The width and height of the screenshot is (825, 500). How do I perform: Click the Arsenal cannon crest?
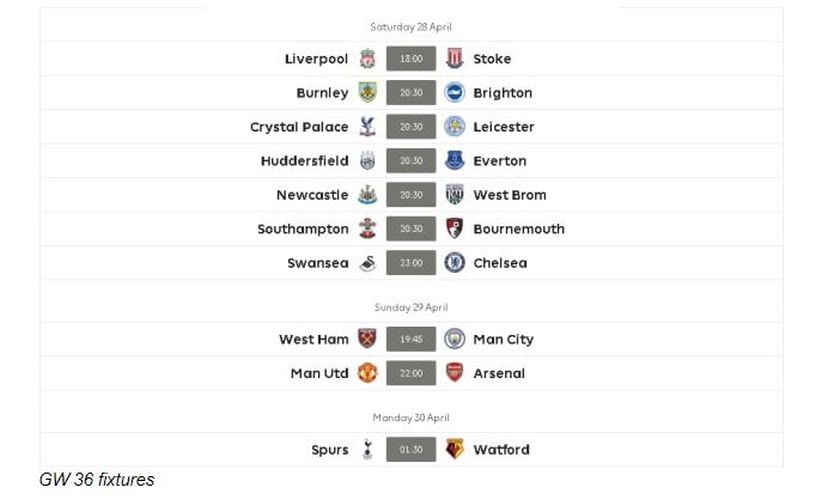454,373
